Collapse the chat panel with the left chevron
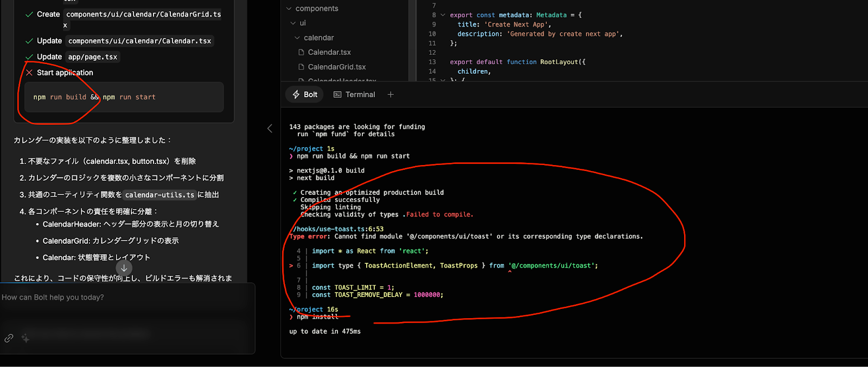Screen dimensions: 868x367 point(270,128)
